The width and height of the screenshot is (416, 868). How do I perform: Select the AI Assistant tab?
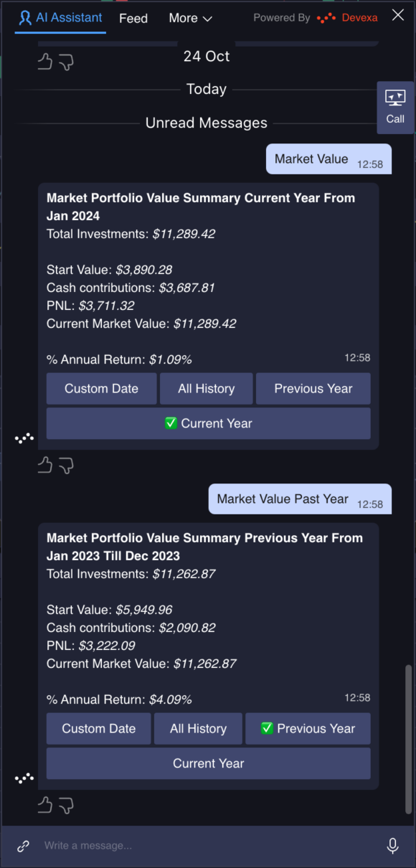point(60,18)
